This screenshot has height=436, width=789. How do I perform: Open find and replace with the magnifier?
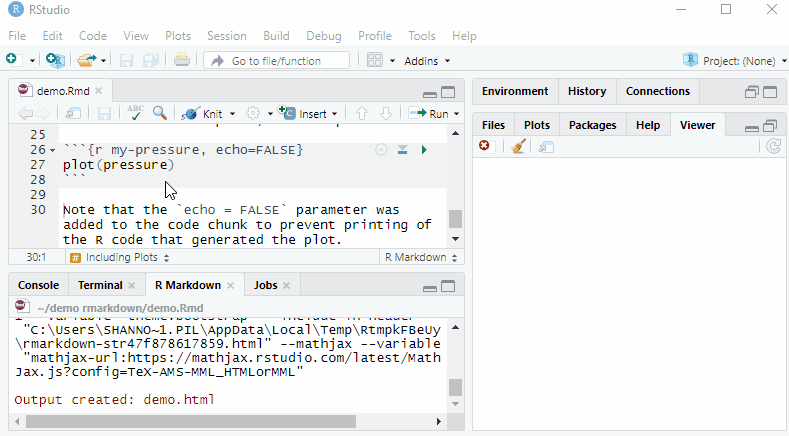coord(160,113)
